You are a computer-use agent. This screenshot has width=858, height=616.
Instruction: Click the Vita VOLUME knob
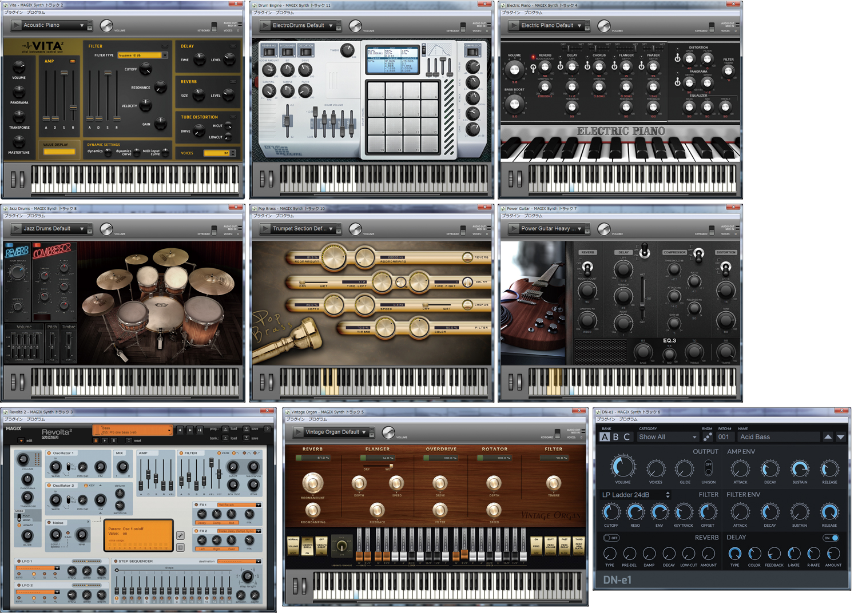19,68
